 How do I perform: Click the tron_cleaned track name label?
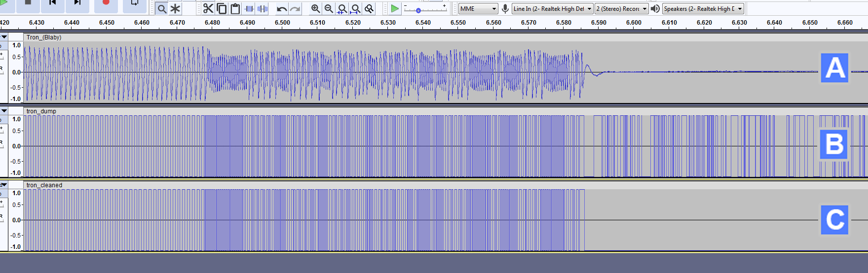click(44, 185)
